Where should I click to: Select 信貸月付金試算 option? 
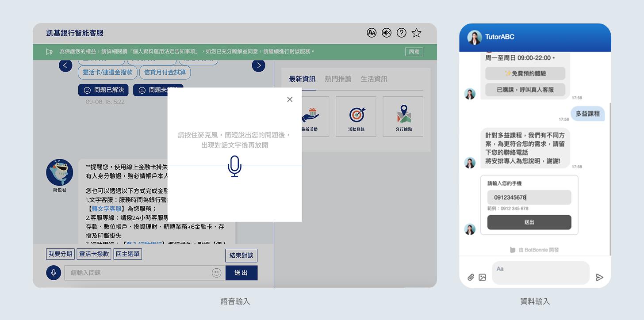165,72
